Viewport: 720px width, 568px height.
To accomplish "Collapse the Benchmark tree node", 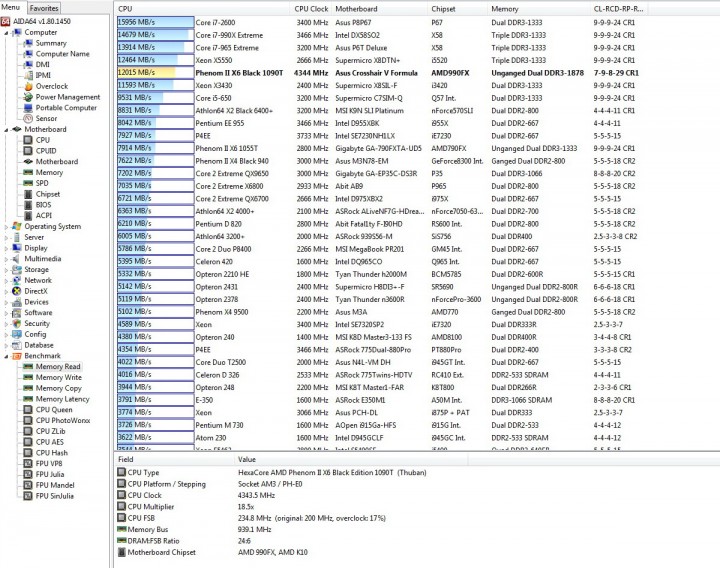I will [x=6, y=357].
